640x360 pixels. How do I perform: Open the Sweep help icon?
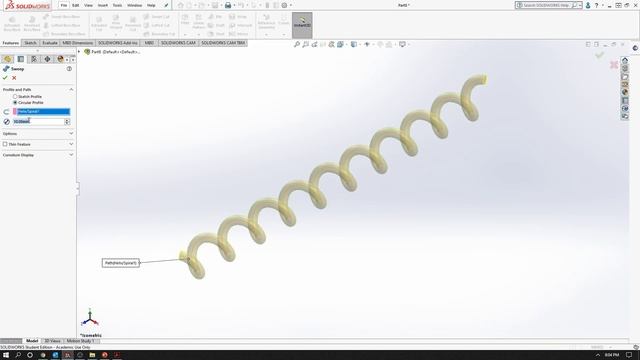pyautogui.click(x=69, y=69)
